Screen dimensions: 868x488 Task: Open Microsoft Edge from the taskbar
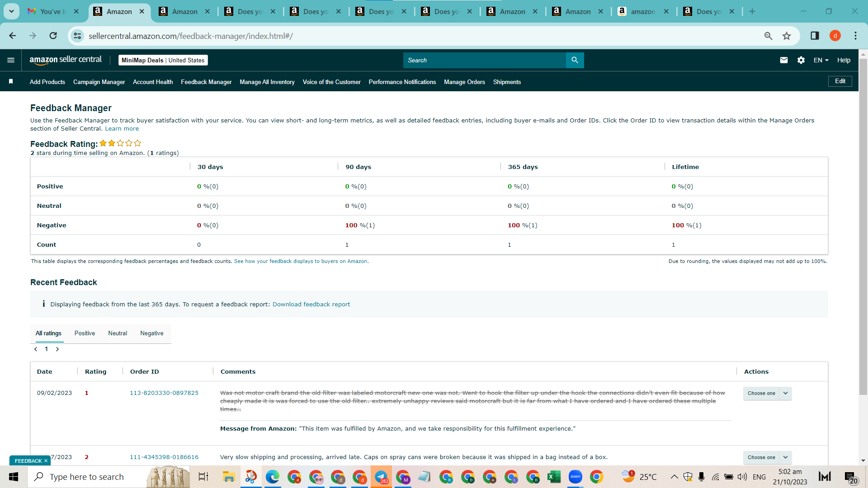coord(272,477)
